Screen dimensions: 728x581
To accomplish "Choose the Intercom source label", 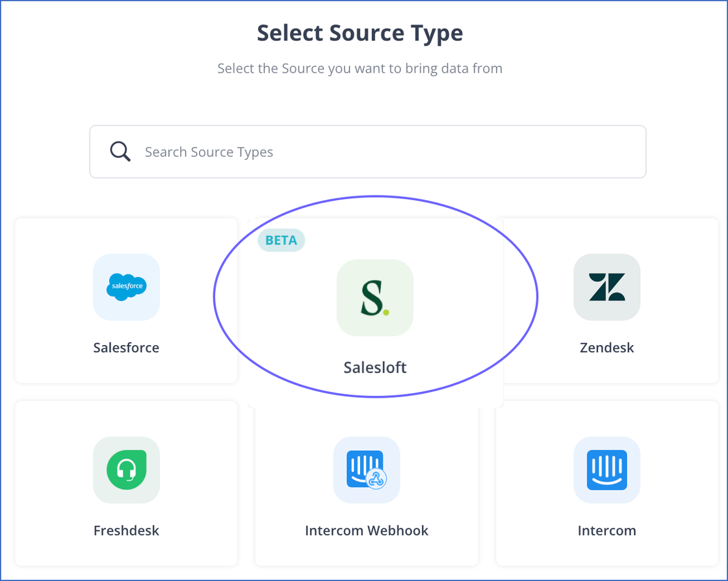I will pyautogui.click(x=606, y=530).
